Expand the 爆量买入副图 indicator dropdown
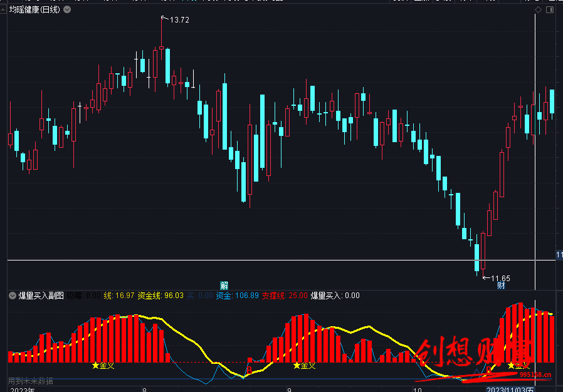This screenshot has width=563, height=392. click(x=13, y=296)
